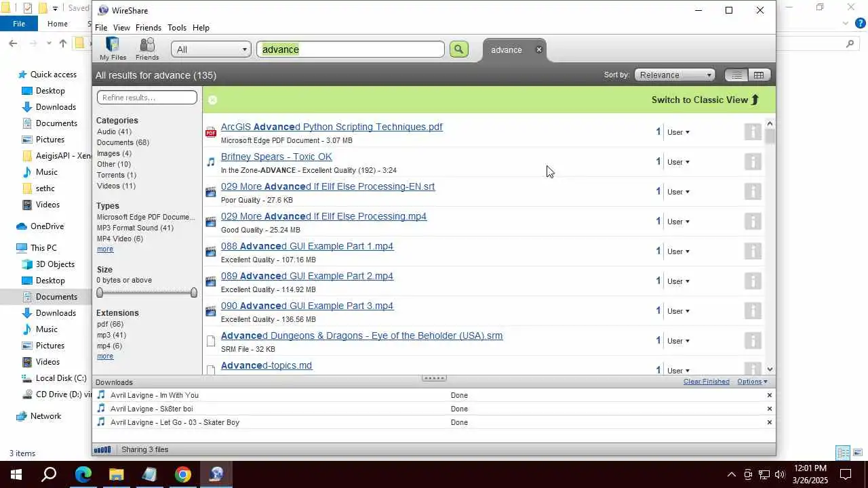
Task: Remove 'Skater Boy' download entry
Action: [x=769, y=422]
